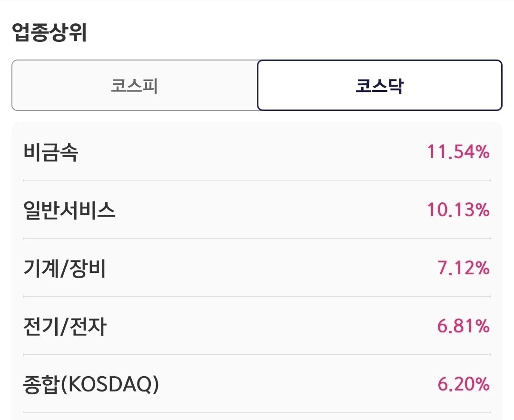Select the 코스닥 tab
This screenshot has width=514, height=420.
coord(380,85)
